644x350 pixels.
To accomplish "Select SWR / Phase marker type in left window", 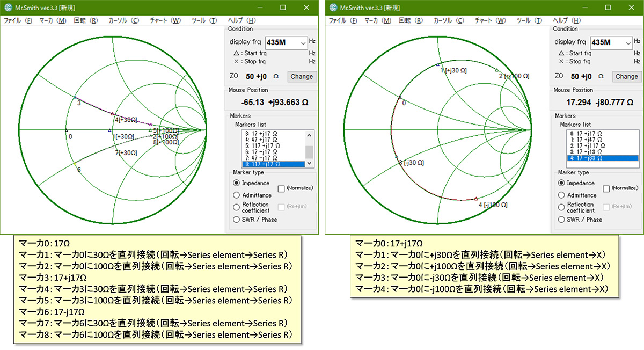I will [x=237, y=220].
